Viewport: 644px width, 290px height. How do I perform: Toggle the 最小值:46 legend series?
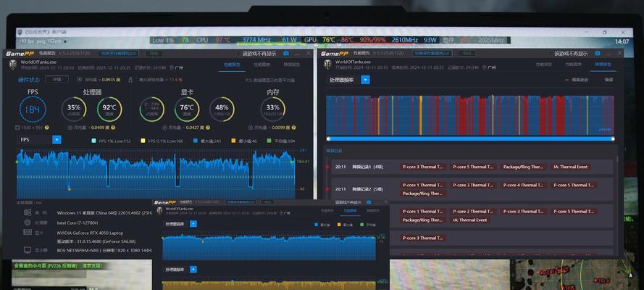245,141
